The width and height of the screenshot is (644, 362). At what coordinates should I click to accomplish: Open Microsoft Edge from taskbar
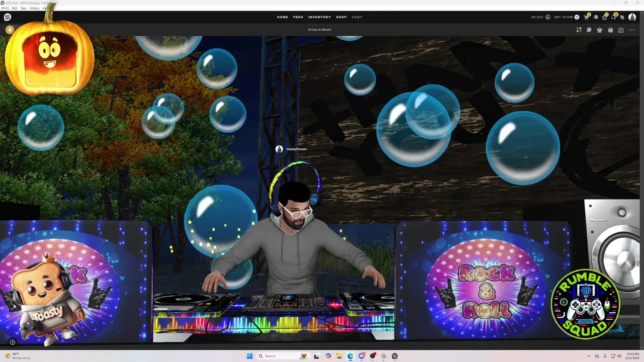(x=350, y=356)
